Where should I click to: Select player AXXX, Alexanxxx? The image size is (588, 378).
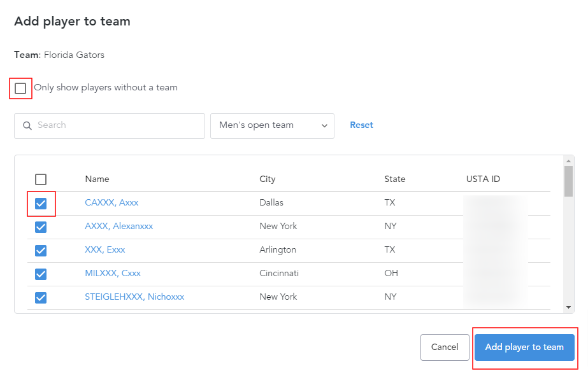[118, 226]
